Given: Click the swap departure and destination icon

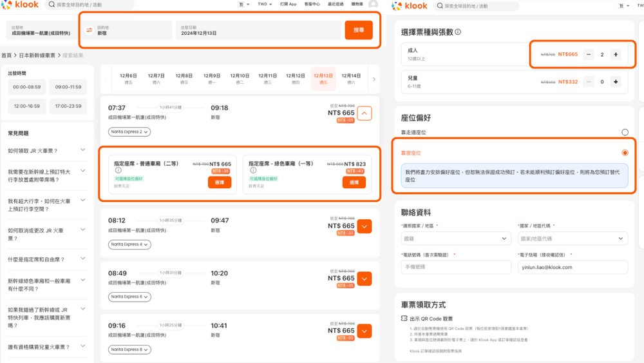Looking at the screenshot, I should pos(89,30).
